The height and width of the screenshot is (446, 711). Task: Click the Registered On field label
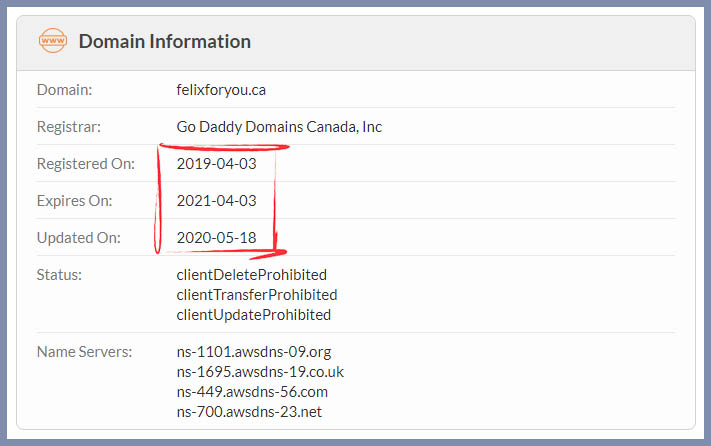[x=84, y=164]
